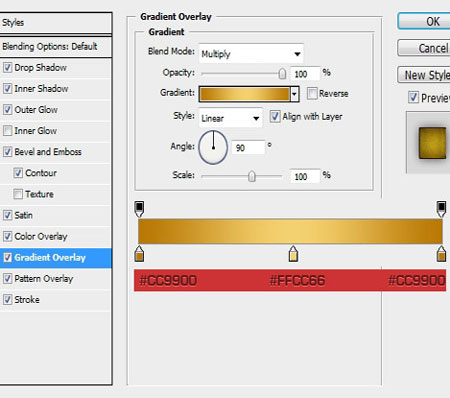
Task: Click the Angle value field
Action: (248, 147)
